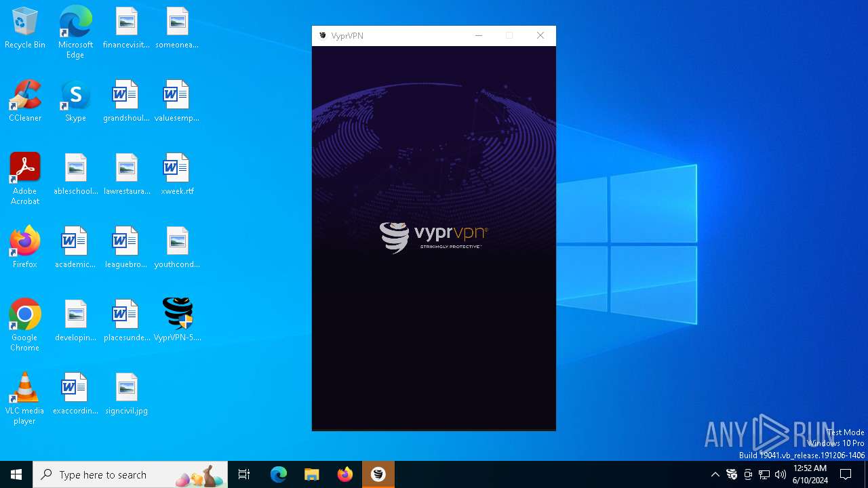This screenshot has height=488, width=868.
Task: Close the VyprVPN window
Action: coord(540,36)
